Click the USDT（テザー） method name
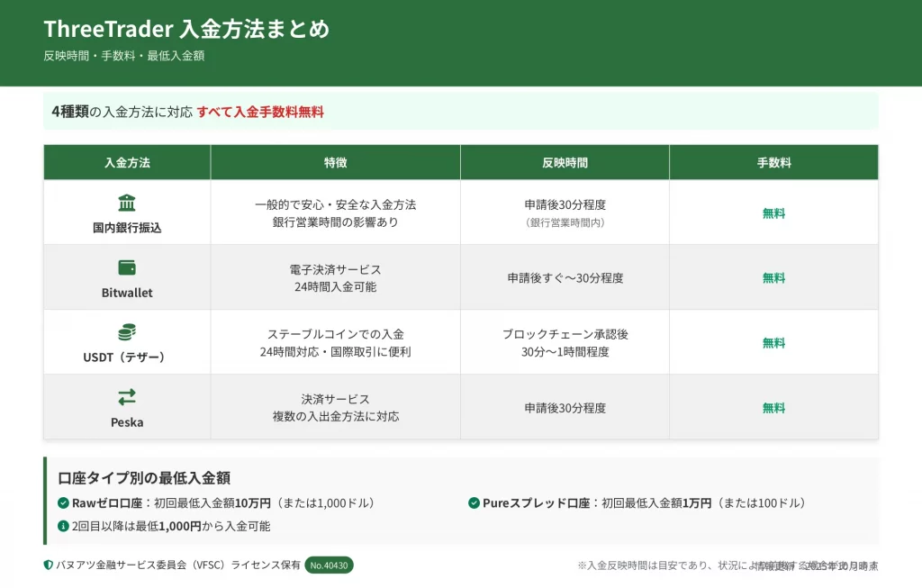 127,357
